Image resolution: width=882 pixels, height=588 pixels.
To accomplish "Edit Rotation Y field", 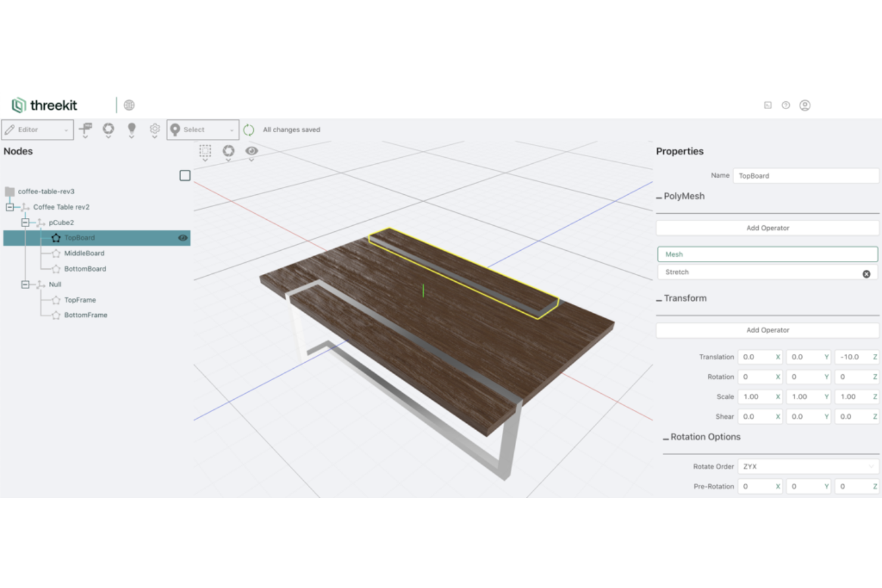I will pyautogui.click(x=809, y=377).
